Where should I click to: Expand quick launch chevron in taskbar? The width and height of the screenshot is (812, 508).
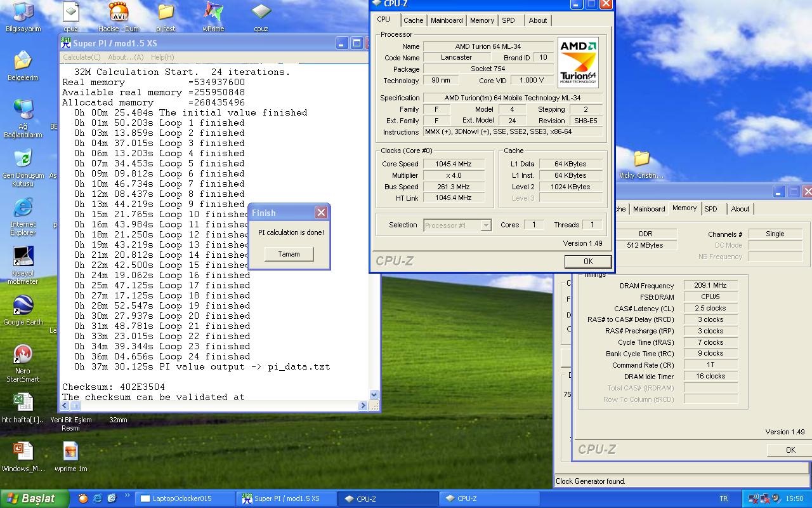[127, 496]
